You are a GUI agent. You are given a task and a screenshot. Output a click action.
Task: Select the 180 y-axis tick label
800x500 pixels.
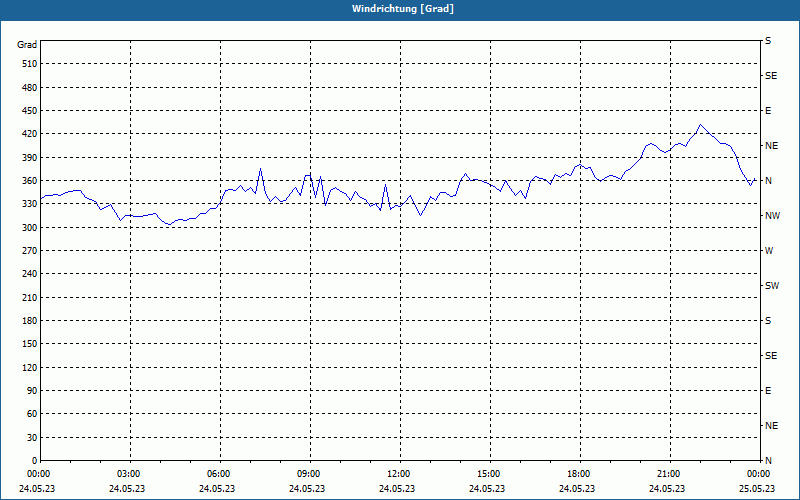[30, 321]
